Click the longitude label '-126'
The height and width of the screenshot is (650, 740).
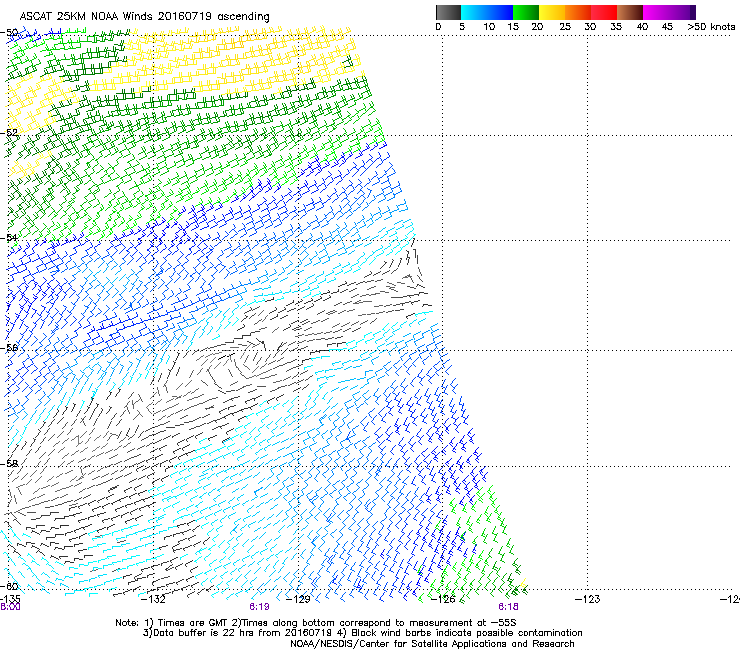coord(443,599)
